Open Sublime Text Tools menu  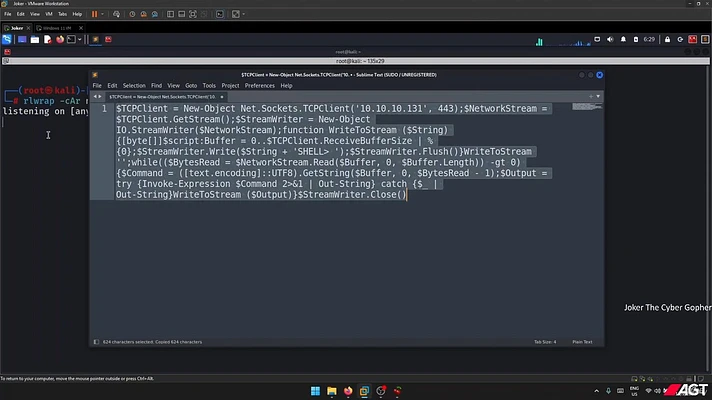[x=209, y=85]
